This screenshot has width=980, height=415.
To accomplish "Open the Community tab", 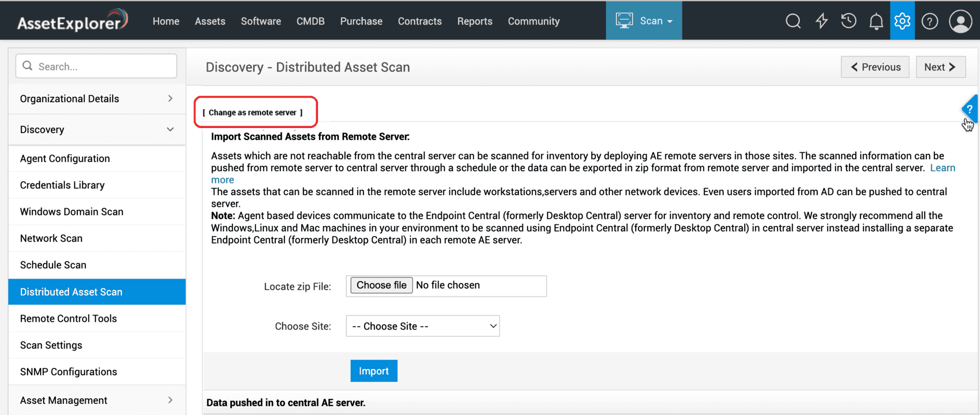I will [534, 21].
